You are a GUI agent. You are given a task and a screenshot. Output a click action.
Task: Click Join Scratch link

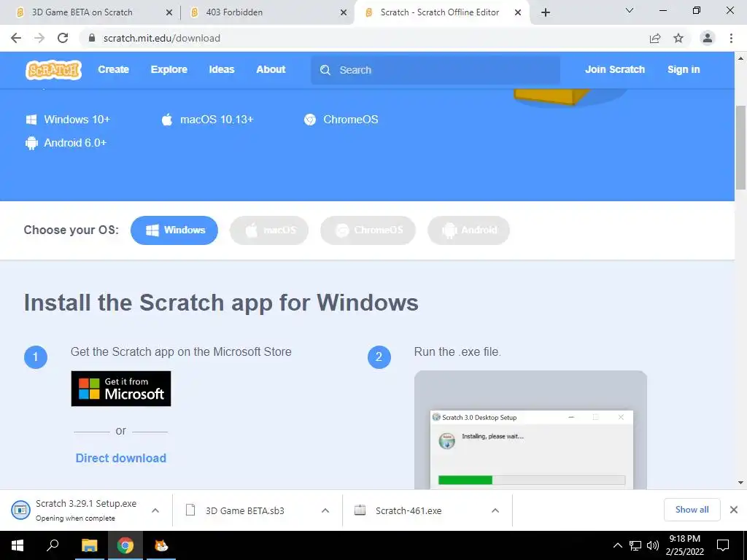[x=614, y=69]
